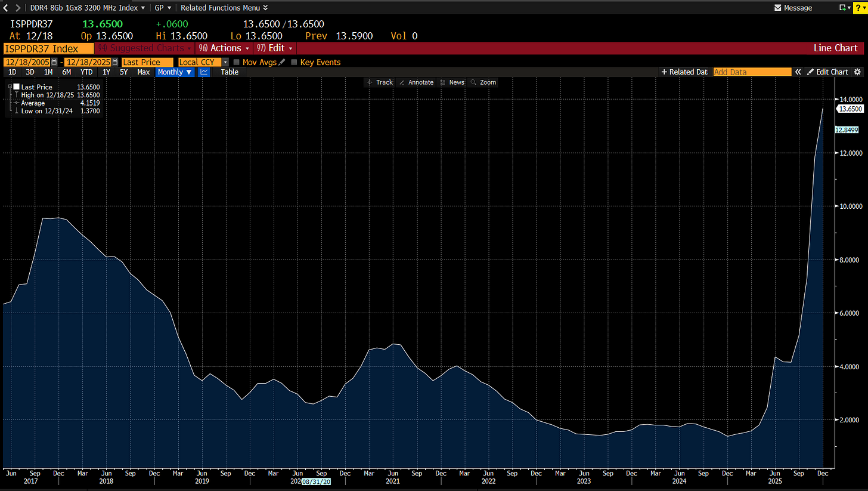Click the ISPPDR37 Index security field
The height and width of the screenshot is (491, 868).
(48, 48)
